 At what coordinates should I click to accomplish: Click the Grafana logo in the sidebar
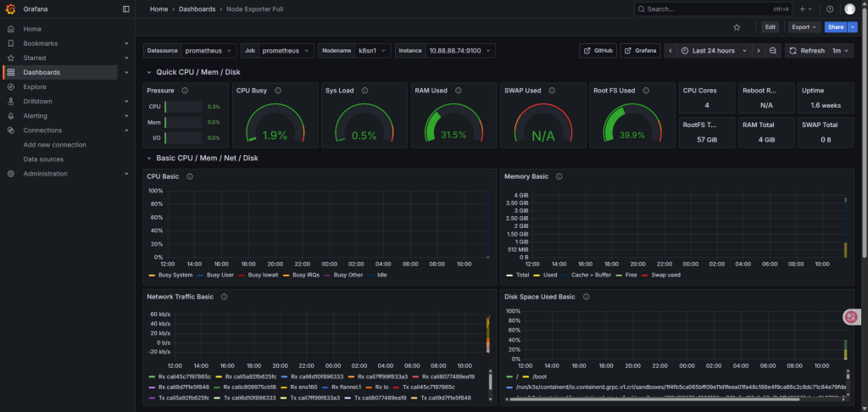tap(10, 8)
